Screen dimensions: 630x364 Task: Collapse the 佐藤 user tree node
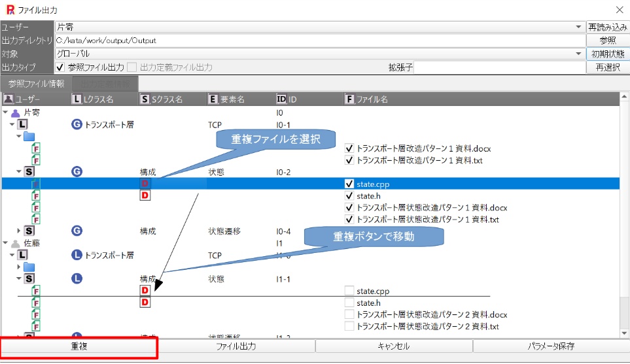coord(5,243)
